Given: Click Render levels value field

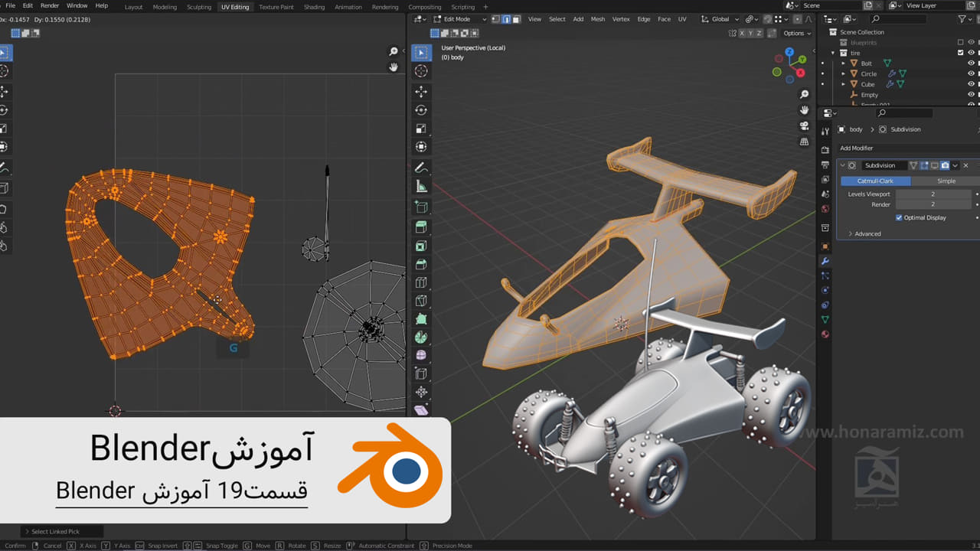Looking at the screenshot, I should (933, 204).
